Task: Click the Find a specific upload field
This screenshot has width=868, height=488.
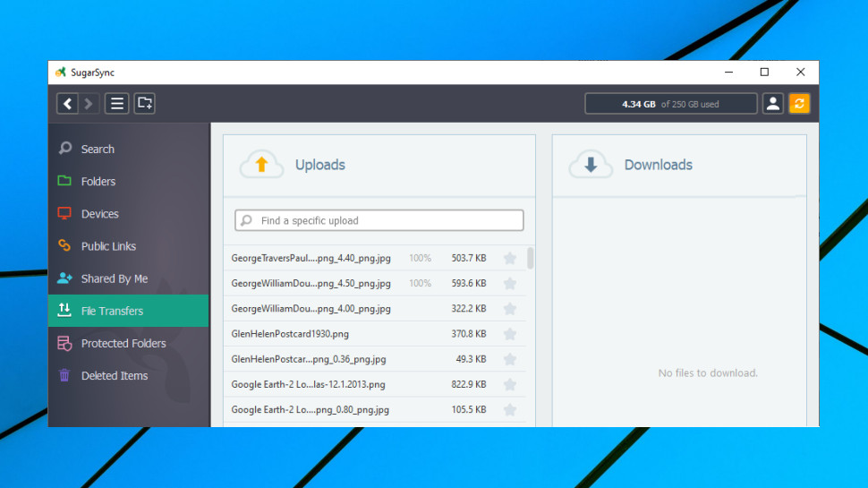Action: (379, 220)
